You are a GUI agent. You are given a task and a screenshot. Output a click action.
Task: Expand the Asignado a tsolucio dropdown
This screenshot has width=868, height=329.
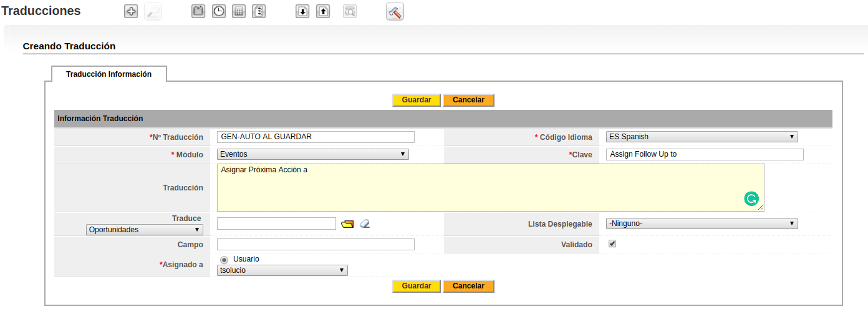click(x=282, y=270)
